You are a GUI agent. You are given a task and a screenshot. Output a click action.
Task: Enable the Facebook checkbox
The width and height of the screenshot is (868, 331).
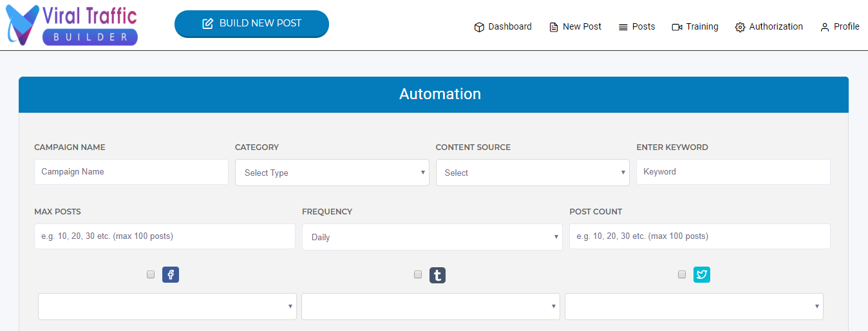pos(151,274)
